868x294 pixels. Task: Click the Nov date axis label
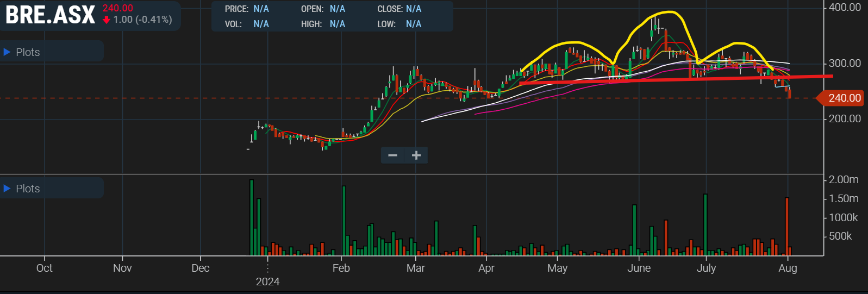tap(122, 268)
